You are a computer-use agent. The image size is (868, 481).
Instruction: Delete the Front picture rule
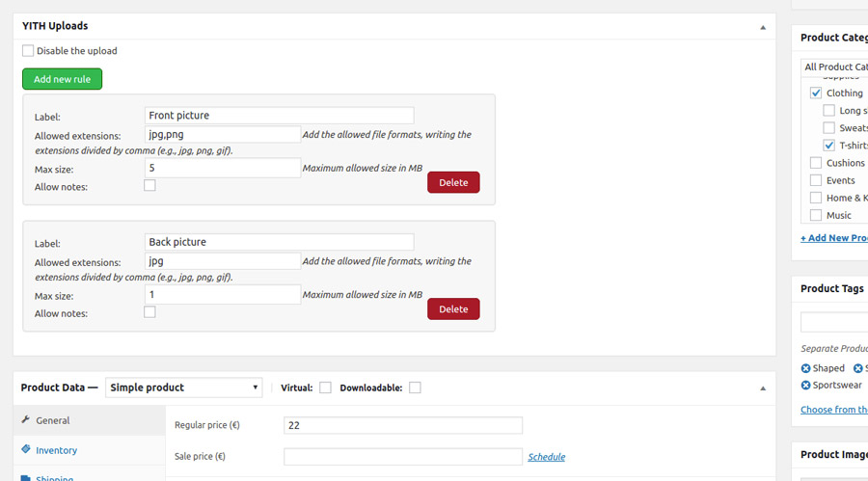pyautogui.click(x=453, y=182)
